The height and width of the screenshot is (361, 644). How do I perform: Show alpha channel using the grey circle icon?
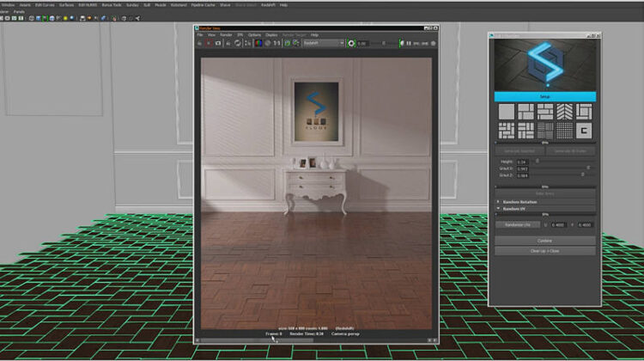268,43
